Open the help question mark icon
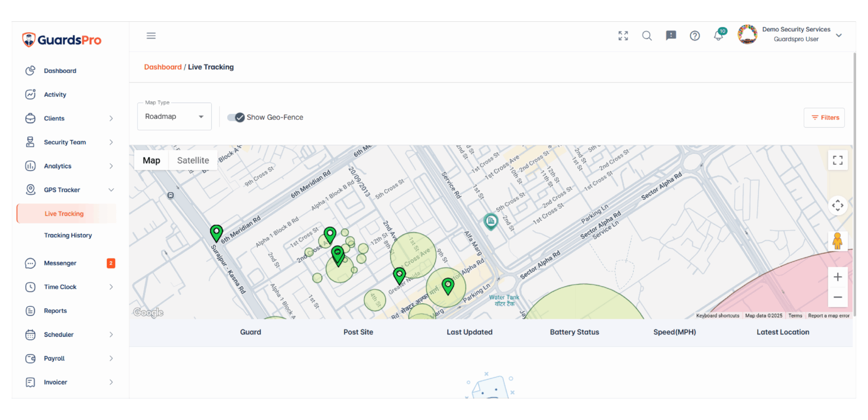This screenshot has width=868, height=420. tap(695, 36)
